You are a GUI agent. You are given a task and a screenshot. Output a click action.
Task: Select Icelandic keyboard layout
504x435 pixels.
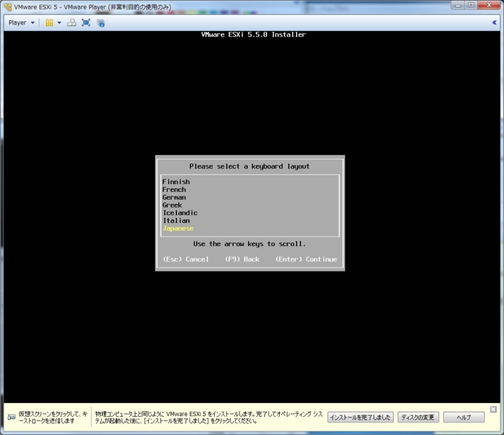(x=249, y=213)
